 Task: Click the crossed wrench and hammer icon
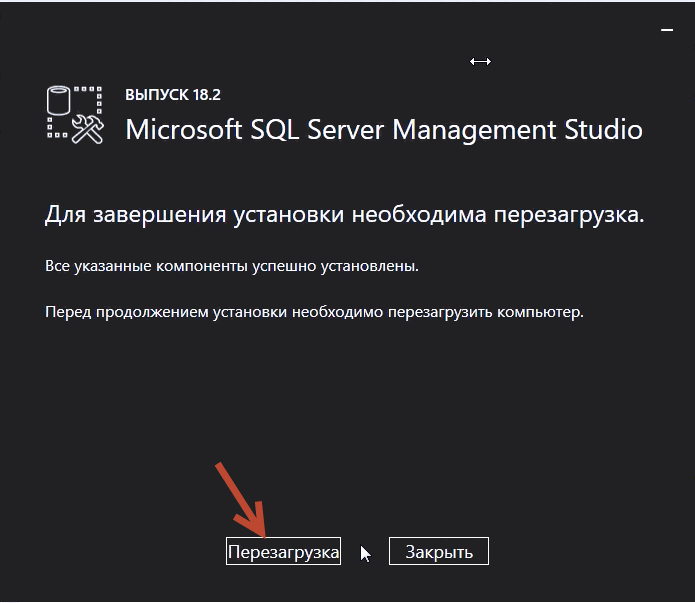click(x=88, y=129)
